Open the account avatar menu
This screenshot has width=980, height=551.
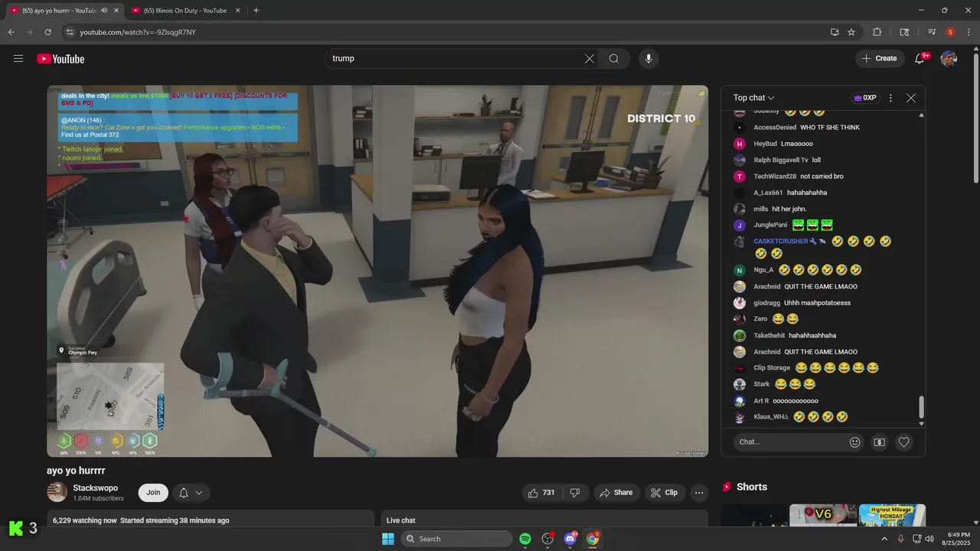click(949, 58)
